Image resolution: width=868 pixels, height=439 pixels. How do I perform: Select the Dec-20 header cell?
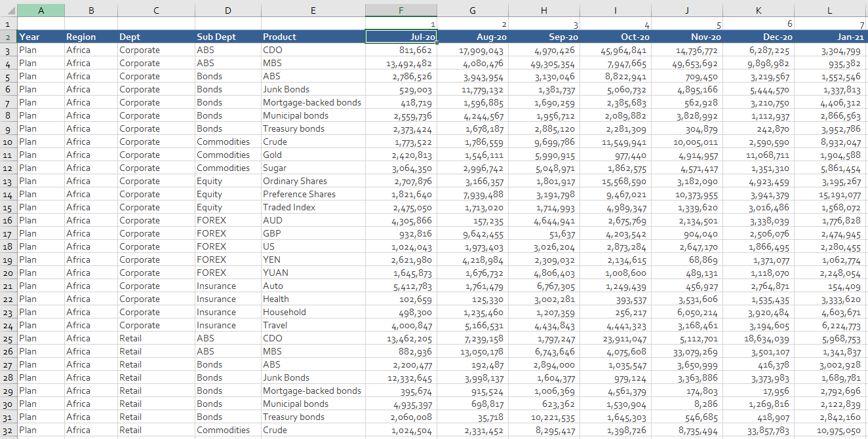[x=759, y=37]
